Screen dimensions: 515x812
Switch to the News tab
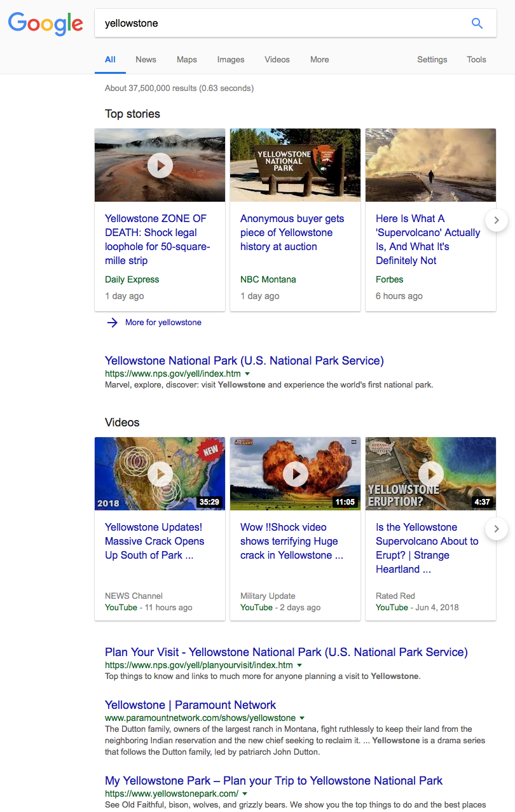pyautogui.click(x=146, y=60)
